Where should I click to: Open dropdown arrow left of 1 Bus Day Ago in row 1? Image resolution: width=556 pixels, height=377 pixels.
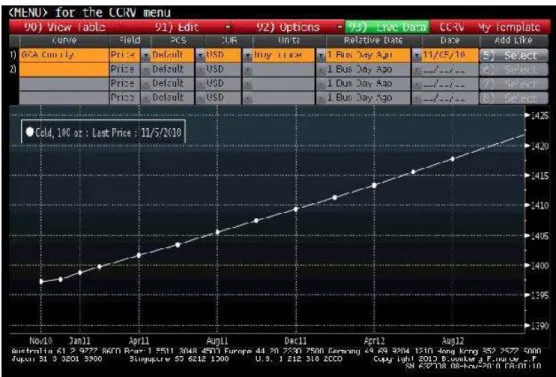click(321, 56)
